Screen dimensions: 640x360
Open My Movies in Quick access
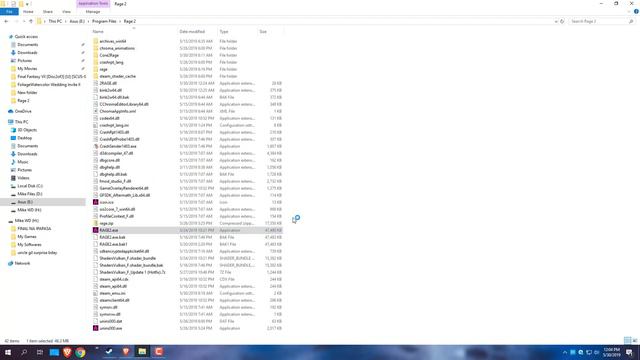(x=27, y=69)
